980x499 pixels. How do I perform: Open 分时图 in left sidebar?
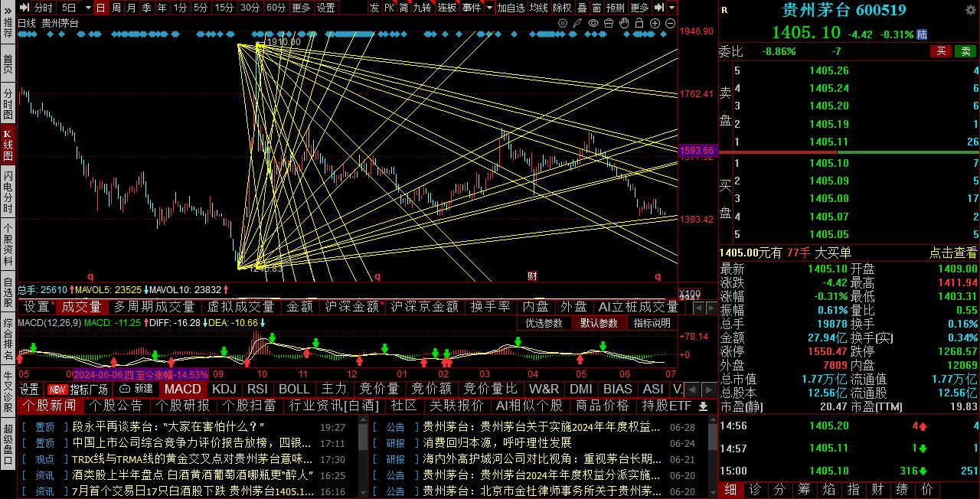(8, 103)
